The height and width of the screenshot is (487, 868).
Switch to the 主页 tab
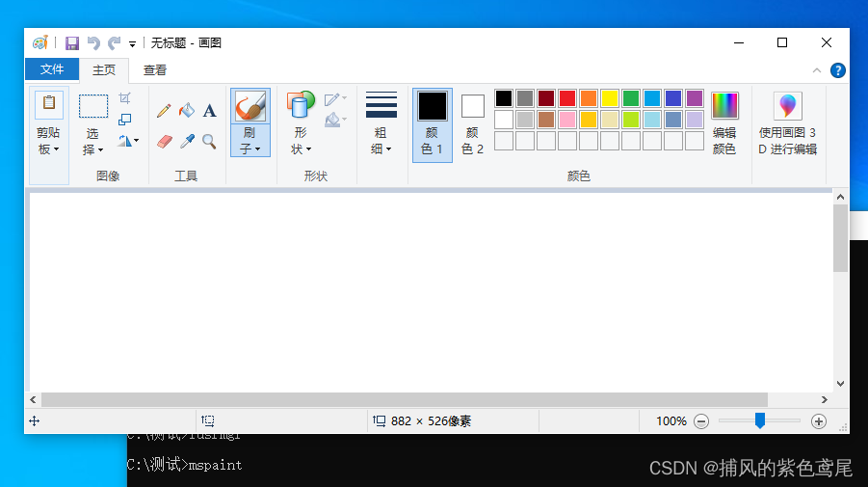[x=104, y=69]
